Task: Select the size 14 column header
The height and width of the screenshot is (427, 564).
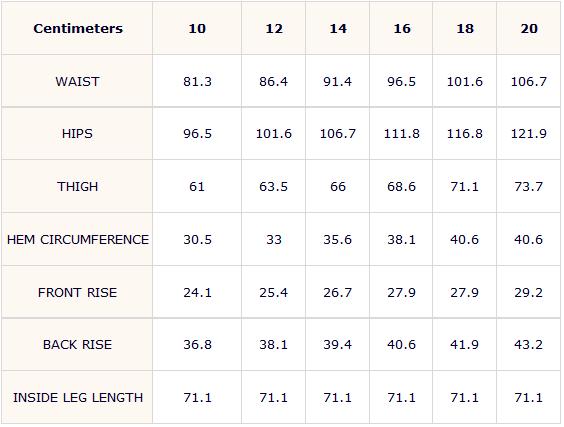Action: 338,28
